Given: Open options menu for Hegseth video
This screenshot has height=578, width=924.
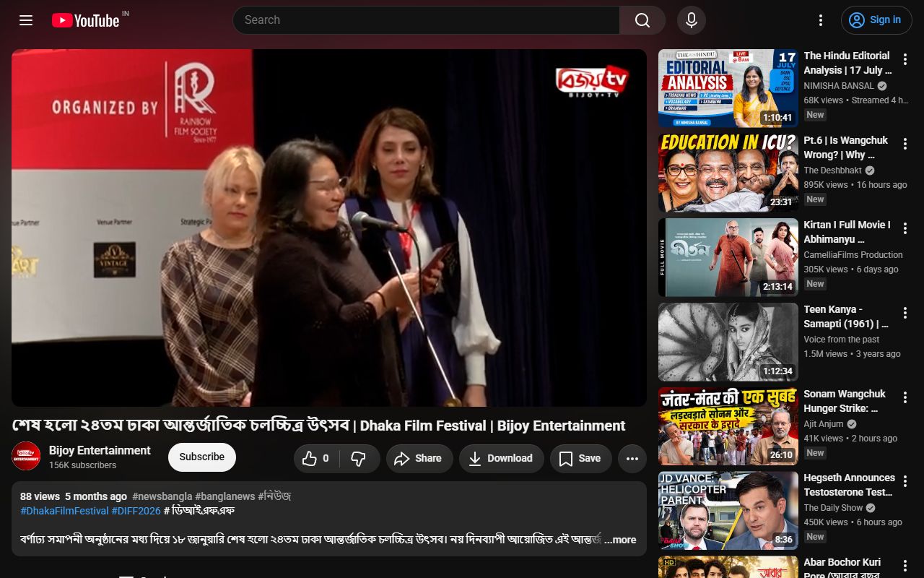Looking at the screenshot, I should [x=905, y=482].
